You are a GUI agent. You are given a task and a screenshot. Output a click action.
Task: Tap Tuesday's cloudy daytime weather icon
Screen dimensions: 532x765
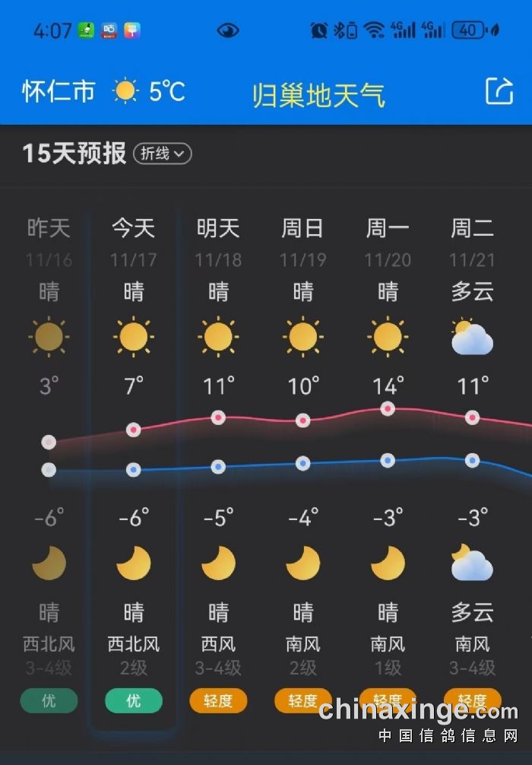pos(472,337)
